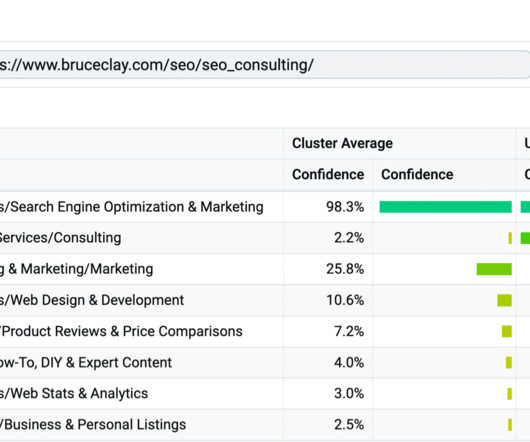
Task: Click the 2.2% confidence value
Action: point(349,238)
